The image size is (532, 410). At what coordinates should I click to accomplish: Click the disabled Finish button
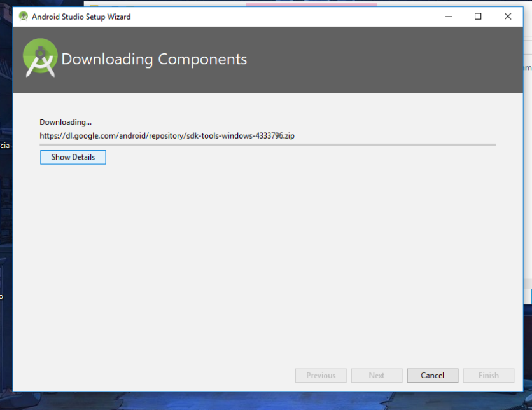[489, 376]
